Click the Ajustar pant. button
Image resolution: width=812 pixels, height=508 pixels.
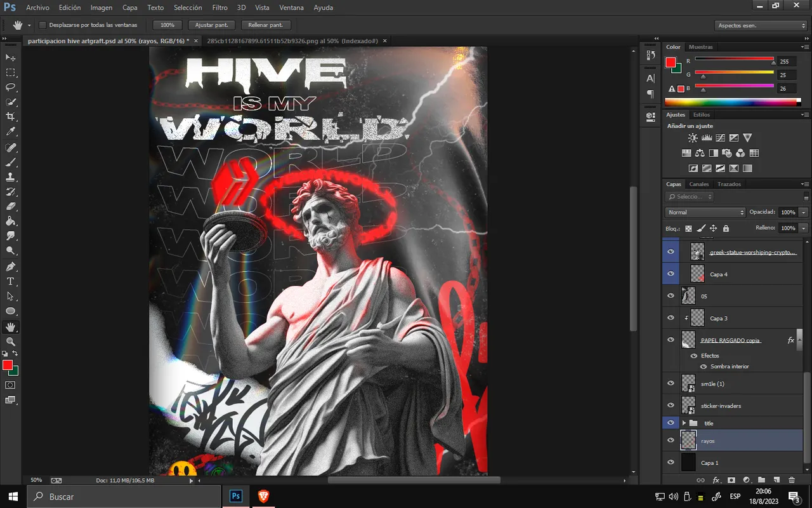[x=212, y=25]
